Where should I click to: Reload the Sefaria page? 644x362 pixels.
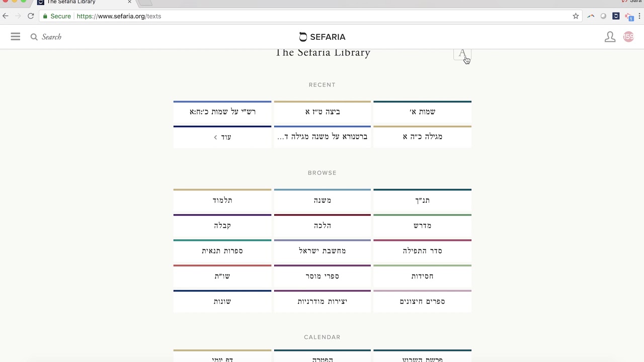click(x=31, y=16)
